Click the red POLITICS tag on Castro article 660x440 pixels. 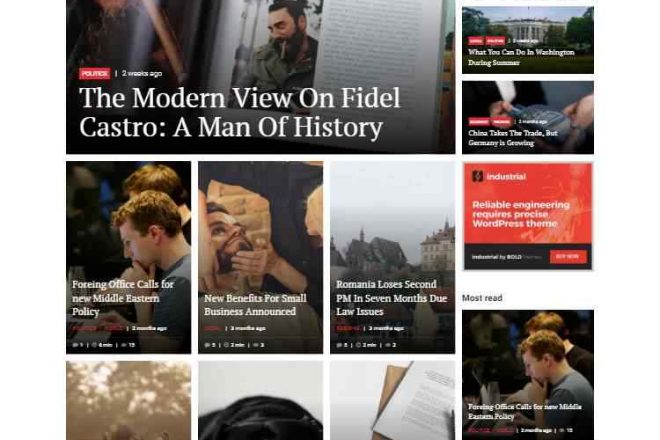95,74
